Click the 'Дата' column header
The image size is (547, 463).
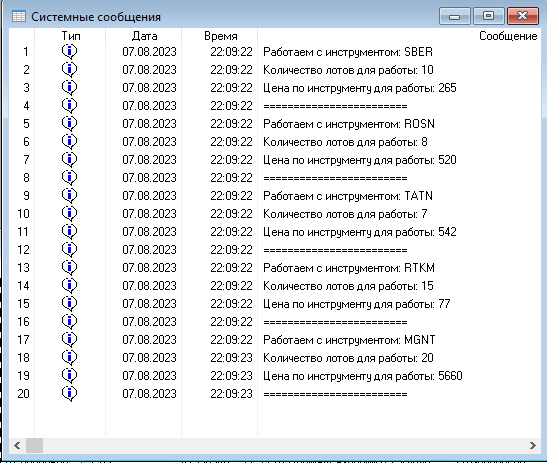144,36
